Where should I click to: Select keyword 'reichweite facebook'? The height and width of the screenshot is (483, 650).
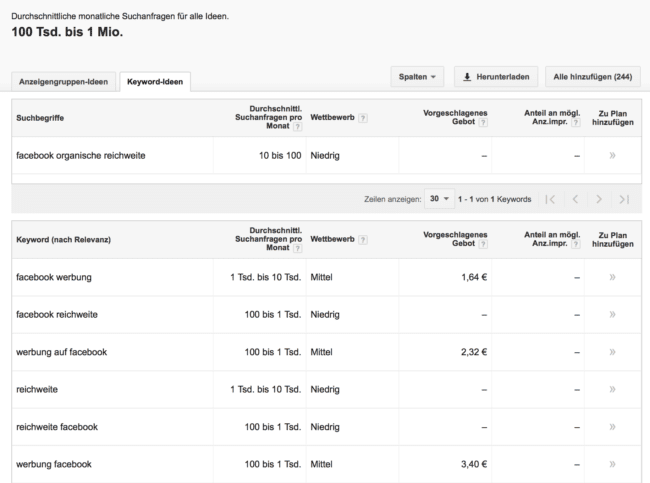57,427
